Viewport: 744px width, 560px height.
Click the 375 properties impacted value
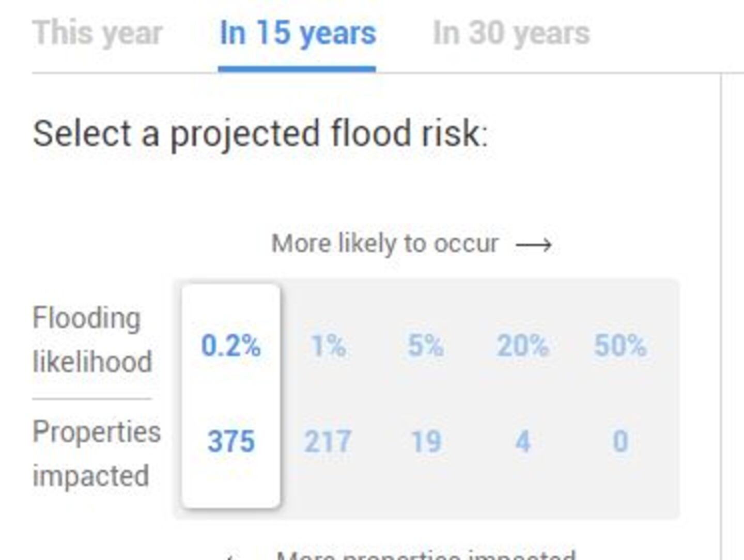click(231, 442)
